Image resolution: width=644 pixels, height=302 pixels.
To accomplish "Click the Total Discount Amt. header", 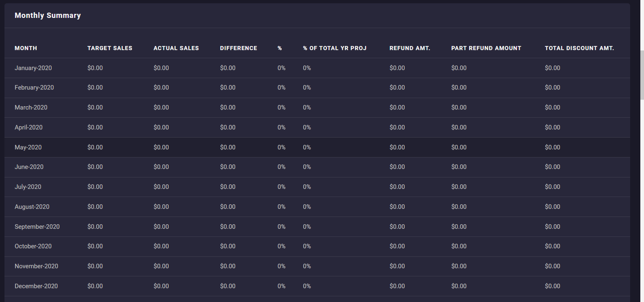I will coord(579,48).
